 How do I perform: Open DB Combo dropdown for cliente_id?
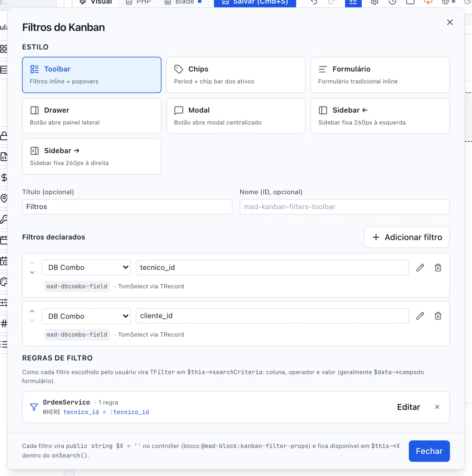coord(86,316)
